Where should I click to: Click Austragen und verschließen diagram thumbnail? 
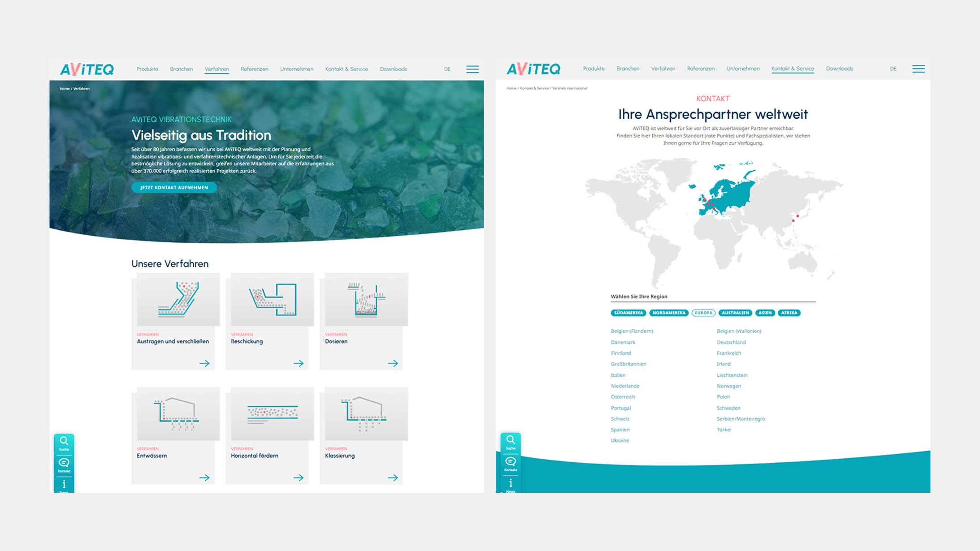[x=178, y=299]
